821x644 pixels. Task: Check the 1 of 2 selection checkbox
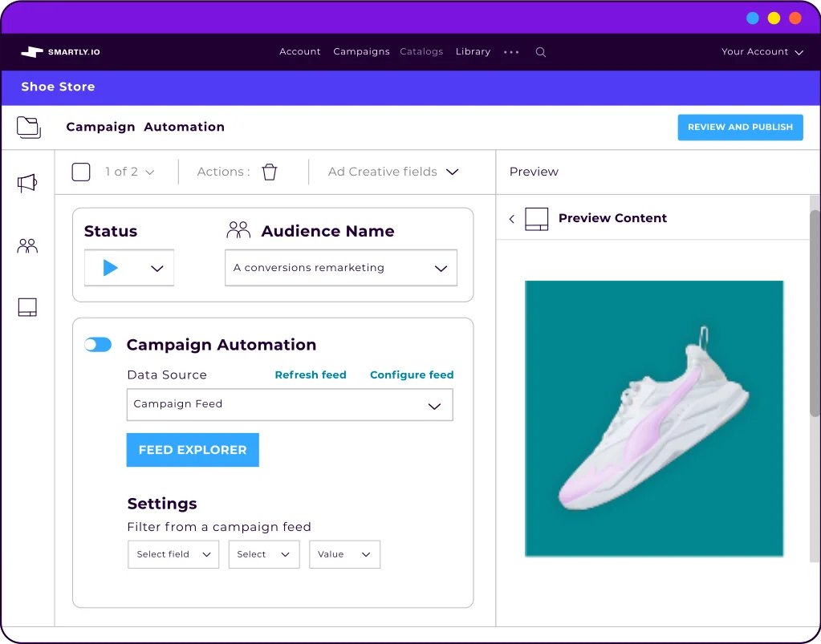(x=80, y=171)
